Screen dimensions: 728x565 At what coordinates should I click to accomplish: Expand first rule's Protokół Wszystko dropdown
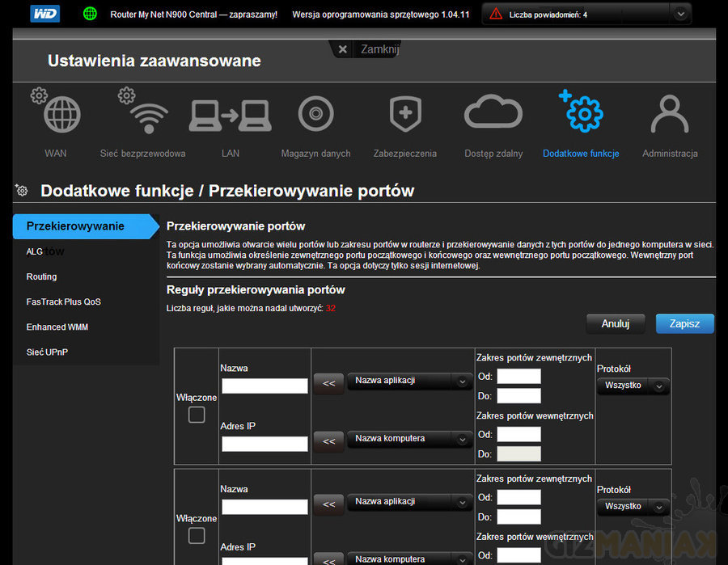[x=633, y=386]
